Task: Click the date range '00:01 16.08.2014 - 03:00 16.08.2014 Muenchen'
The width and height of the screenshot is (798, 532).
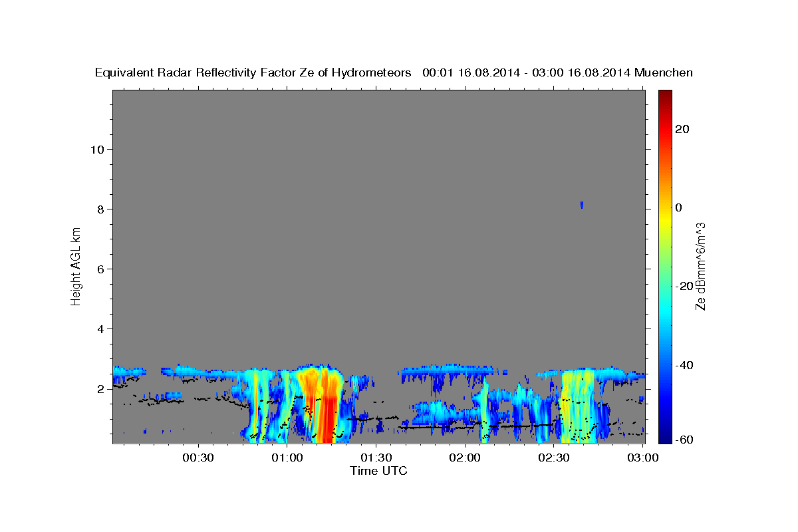Action: 558,72
